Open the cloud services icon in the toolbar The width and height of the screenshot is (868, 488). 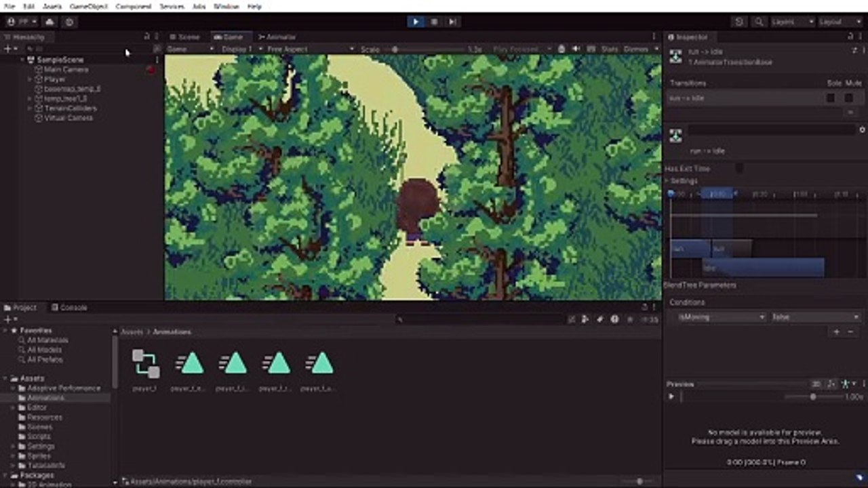coord(50,22)
